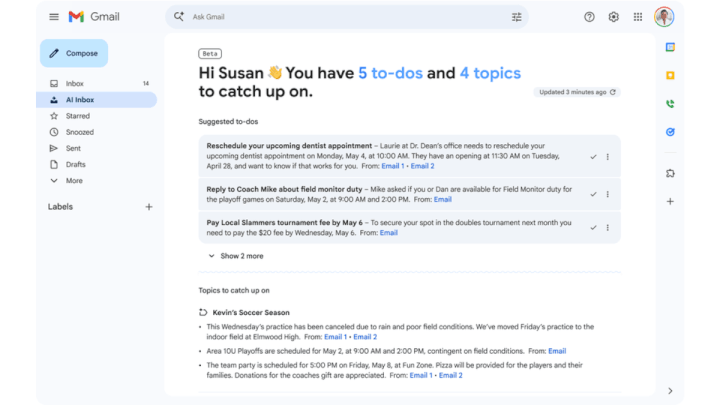Click the Ask Gmail search icon
The image size is (720, 405).
tap(179, 17)
